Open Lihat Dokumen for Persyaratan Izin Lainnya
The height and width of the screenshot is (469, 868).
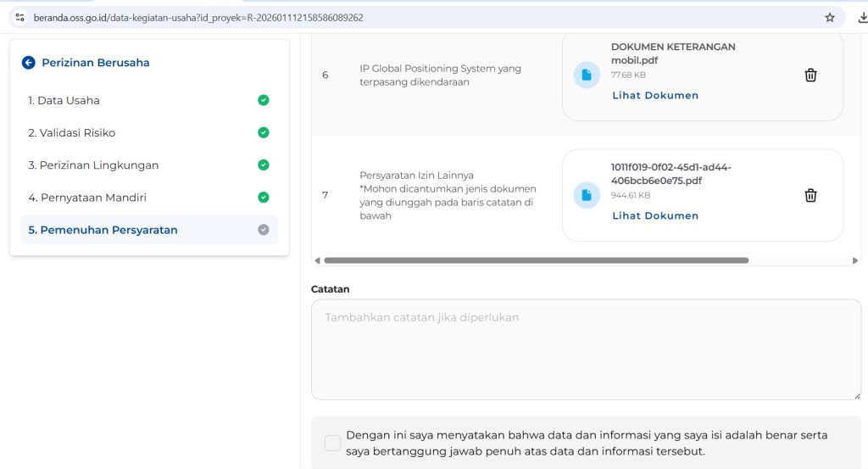click(x=655, y=216)
